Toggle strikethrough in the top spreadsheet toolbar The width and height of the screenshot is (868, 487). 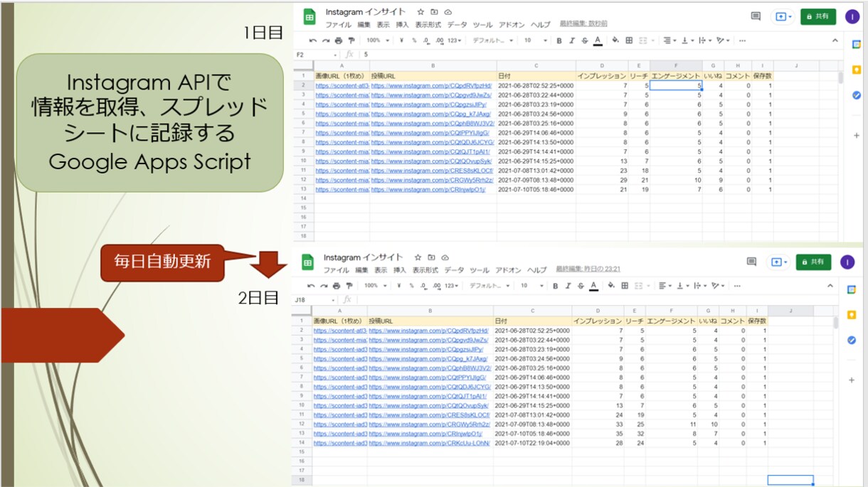click(584, 41)
